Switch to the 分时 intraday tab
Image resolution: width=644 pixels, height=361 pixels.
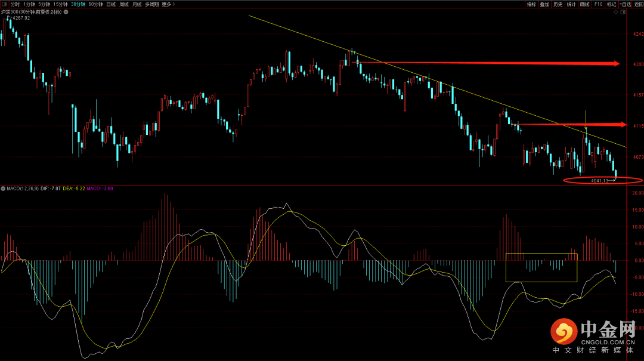pos(15,4)
